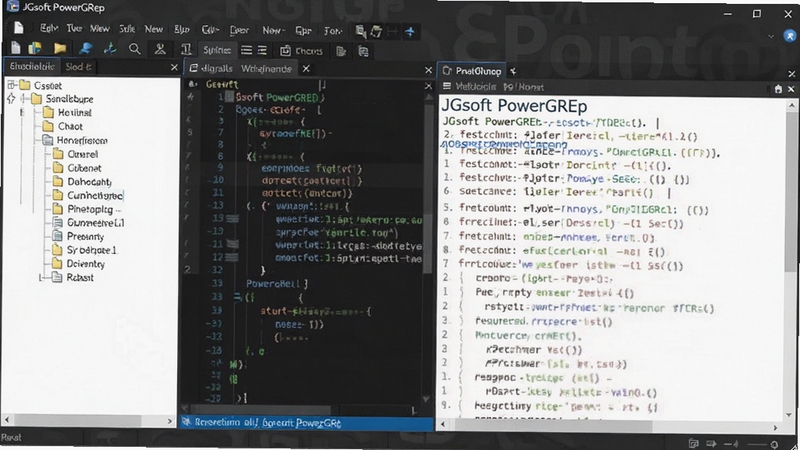Image resolution: width=800 pixels, height=450 pixels.
Task: Click the second indented list toolbar icon
Action: [x=262, y=50]
